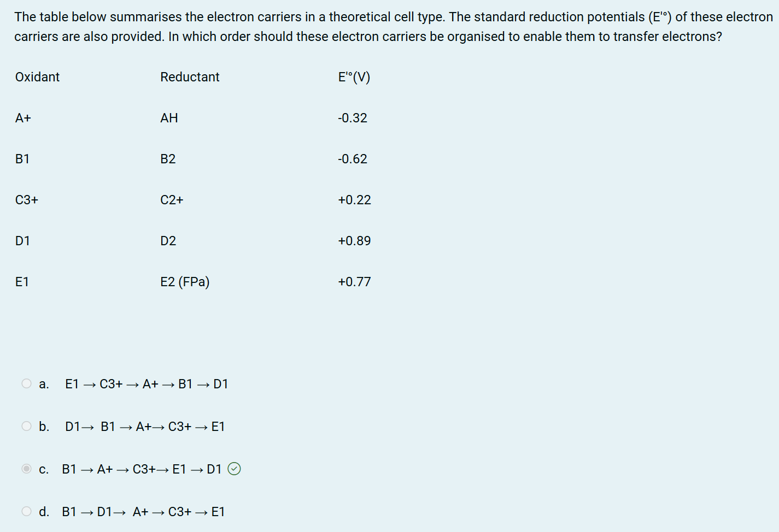Click the E'°(V) column header
The image size is (779, 532).
pos(354,77)
